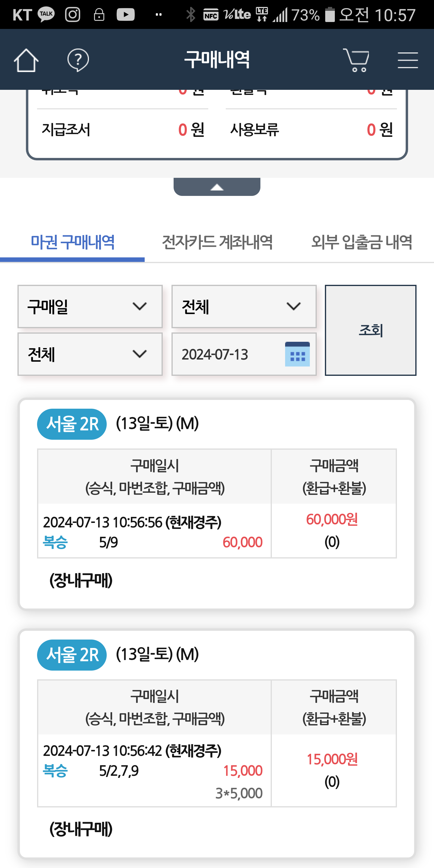Viewport: 434px width, 868px height.
Task: Open the top-right 전체 dropdown
Action: (x=244, y=307)
